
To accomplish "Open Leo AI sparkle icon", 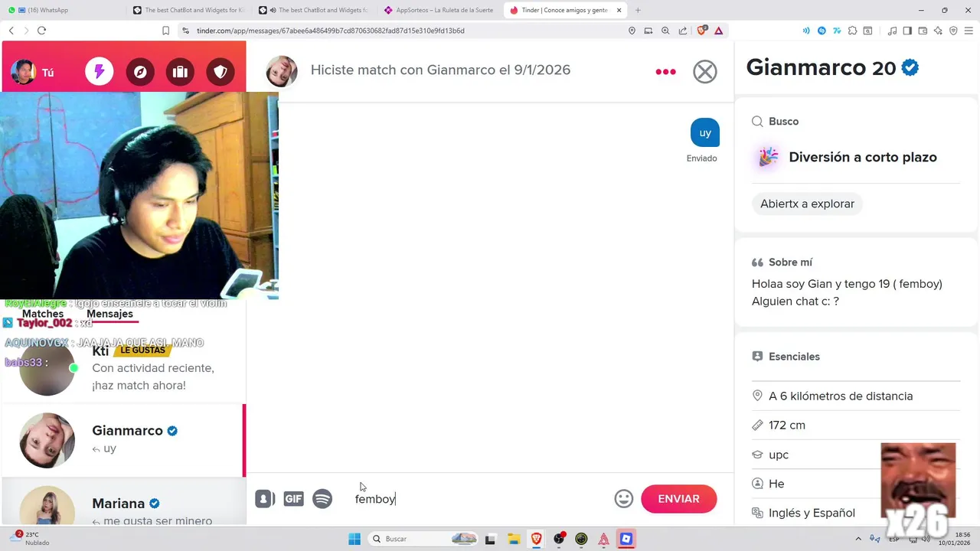I will (938, 31).
